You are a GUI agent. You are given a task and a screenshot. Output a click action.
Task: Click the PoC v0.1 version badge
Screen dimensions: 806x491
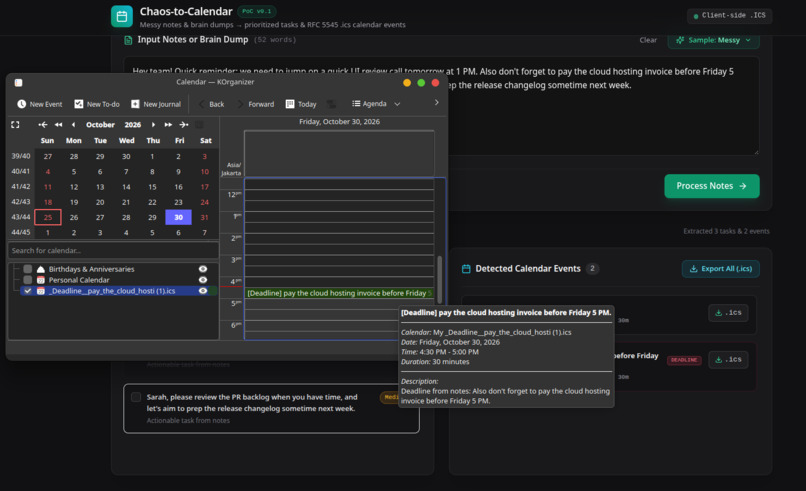[x=257, y=11]
